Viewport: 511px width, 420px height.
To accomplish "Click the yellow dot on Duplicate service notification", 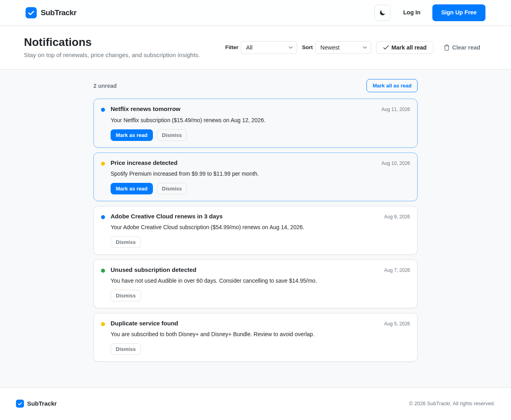I will coord(103,324).
